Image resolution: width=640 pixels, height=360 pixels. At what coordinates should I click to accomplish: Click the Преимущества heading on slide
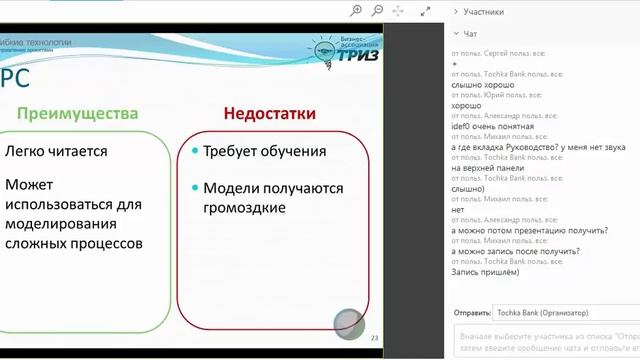78,113
